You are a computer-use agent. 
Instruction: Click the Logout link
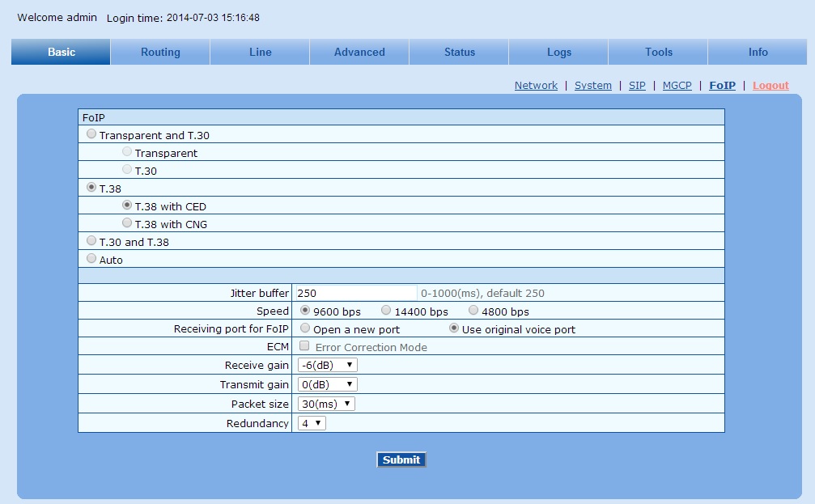point(770,85)
